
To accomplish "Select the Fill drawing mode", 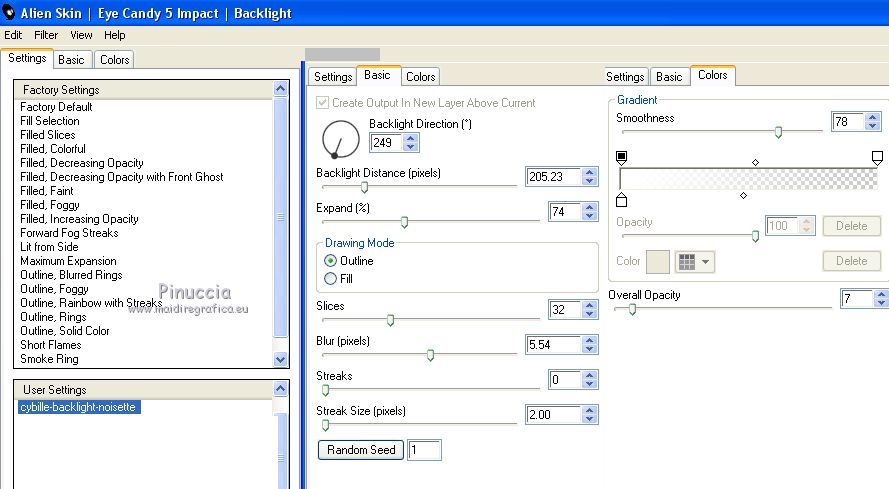I will click(331, 279).
